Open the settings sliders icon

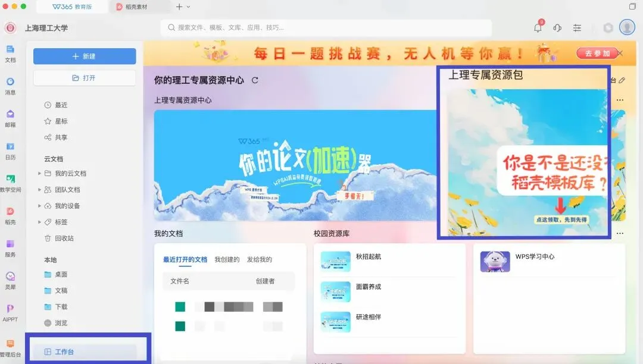(x=577, y=28)
